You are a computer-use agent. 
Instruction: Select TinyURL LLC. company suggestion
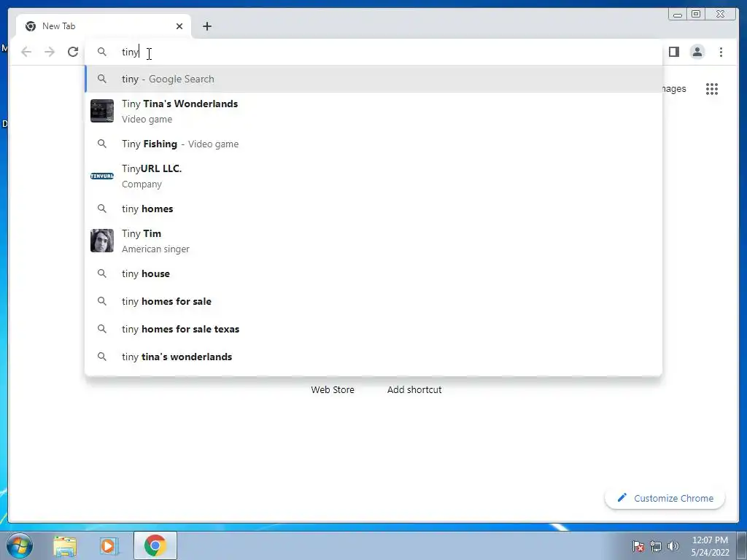(373, 176)
